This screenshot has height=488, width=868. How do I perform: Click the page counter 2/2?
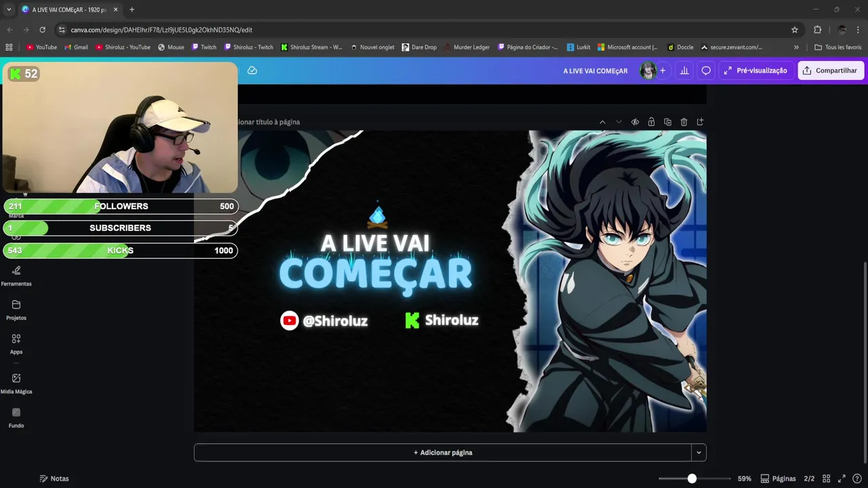click(x=809, y=479)
